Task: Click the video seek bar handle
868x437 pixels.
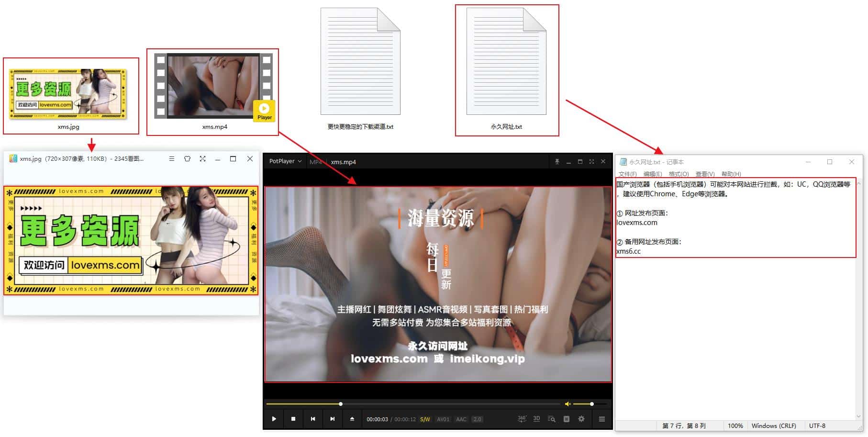Action: tap(341, 404)
